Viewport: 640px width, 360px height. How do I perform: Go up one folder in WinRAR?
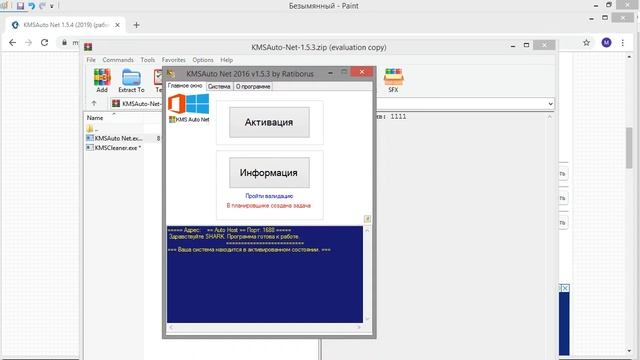(x=94, y=104)
